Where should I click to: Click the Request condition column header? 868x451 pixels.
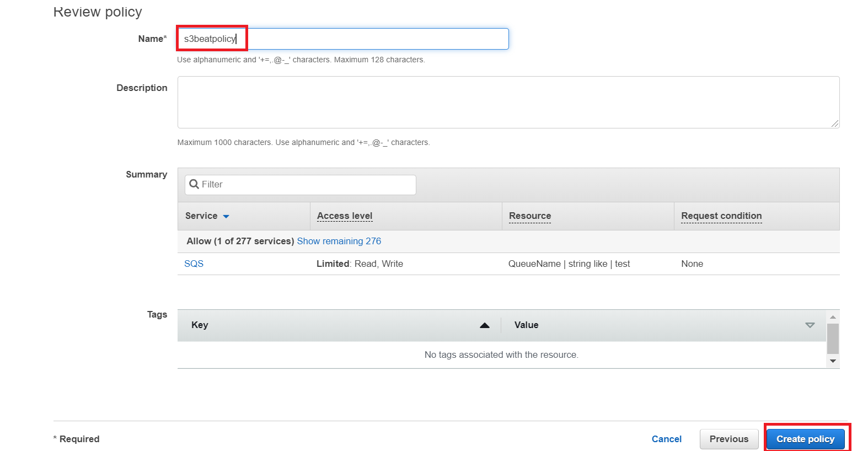(721, 216)
